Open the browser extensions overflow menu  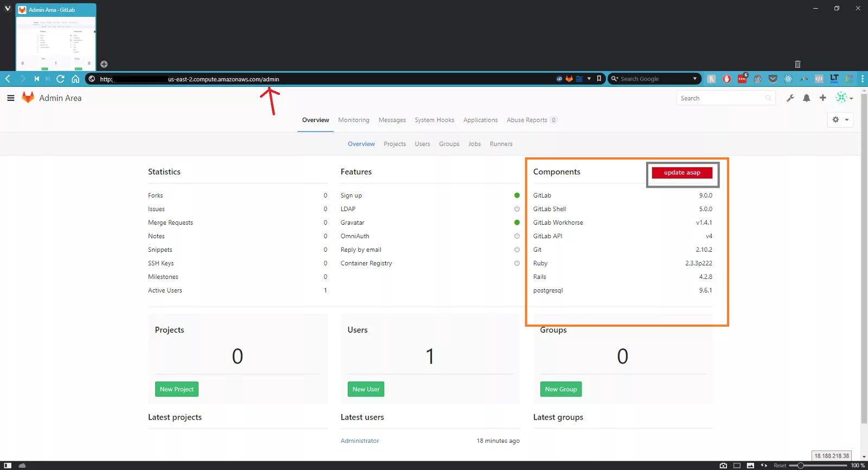pos(863,79)
